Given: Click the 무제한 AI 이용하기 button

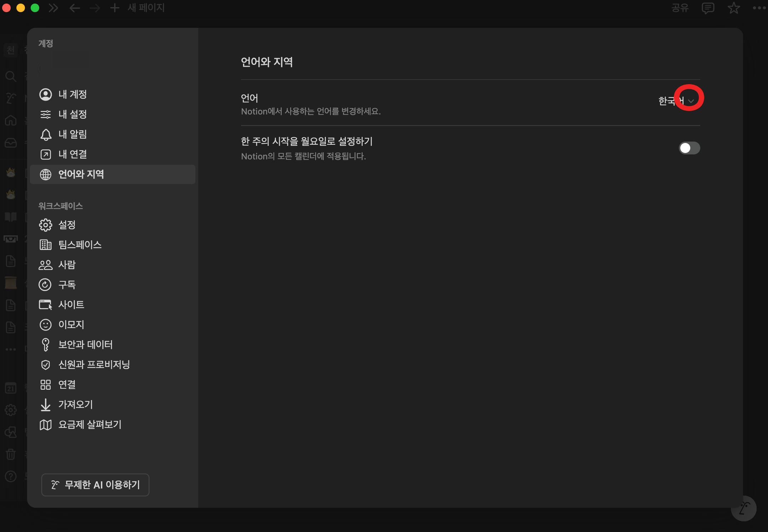Looking at the screenshot, I should pyautogui.click(x=95, y=485).
